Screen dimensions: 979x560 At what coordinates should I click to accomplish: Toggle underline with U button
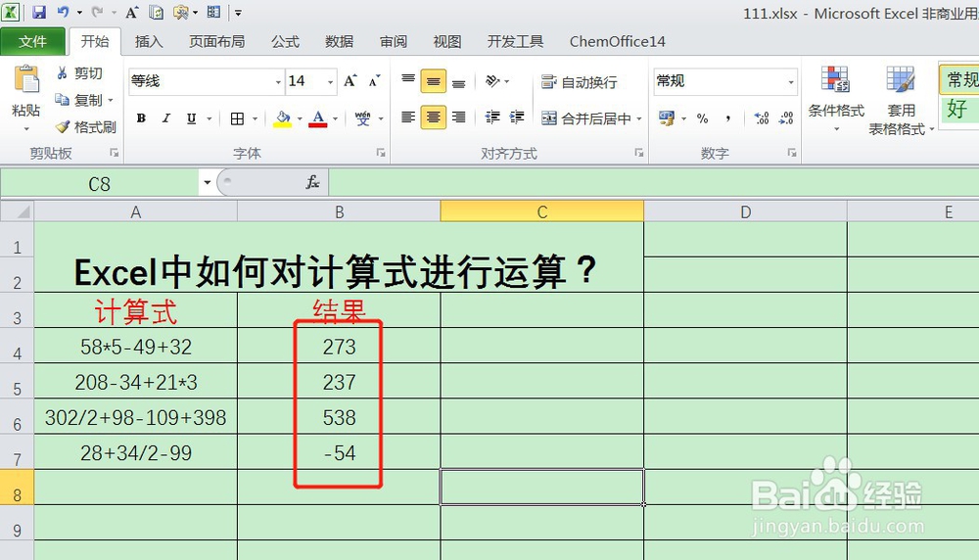pyautogui.click(x=191, y=118)
